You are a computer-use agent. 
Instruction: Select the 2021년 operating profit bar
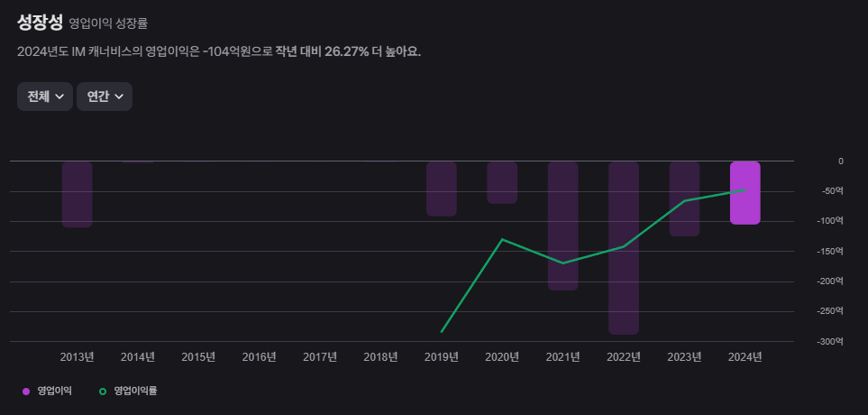563,226
